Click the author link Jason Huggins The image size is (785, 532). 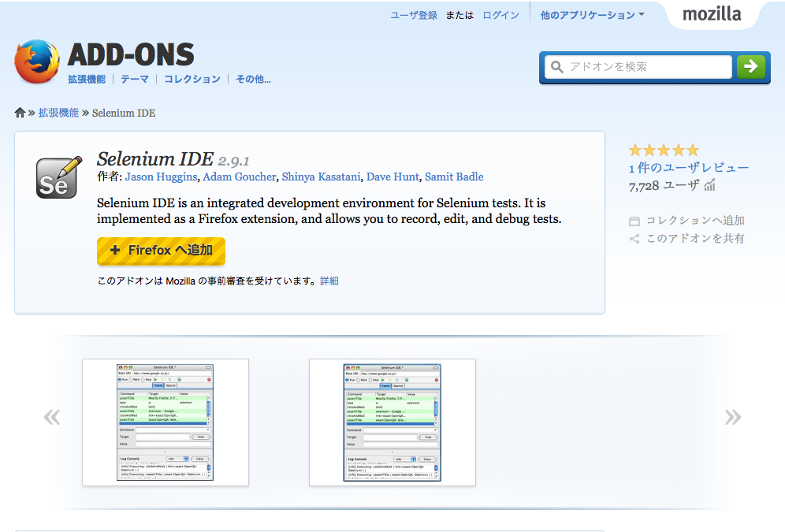161,177
